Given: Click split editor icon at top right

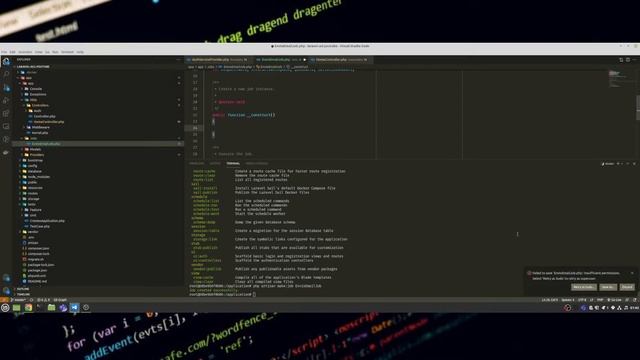Looking at the screenshot, I should click(x=628, y=60).
